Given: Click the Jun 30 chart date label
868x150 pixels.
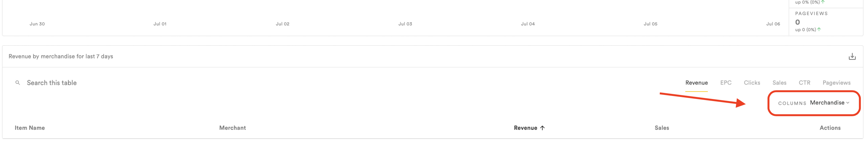Looking at the screenshot, I should point(37,24).
